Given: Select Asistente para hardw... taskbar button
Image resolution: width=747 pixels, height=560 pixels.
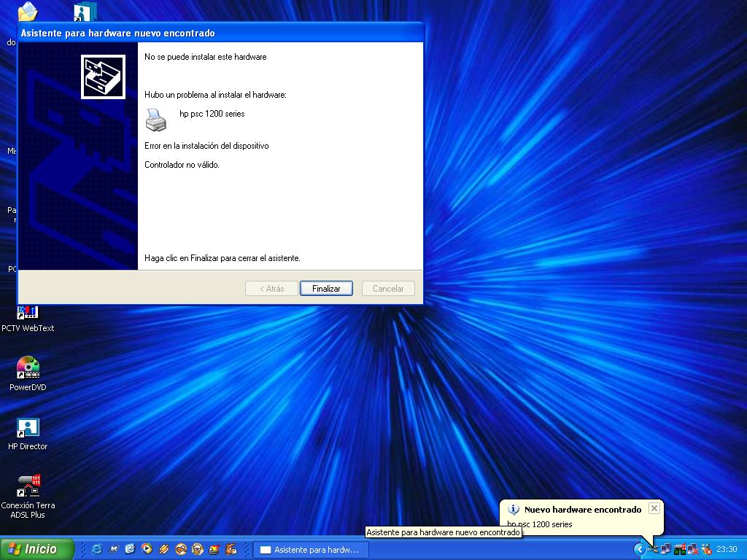Looking at the screenshot, I should click(311, 550).
